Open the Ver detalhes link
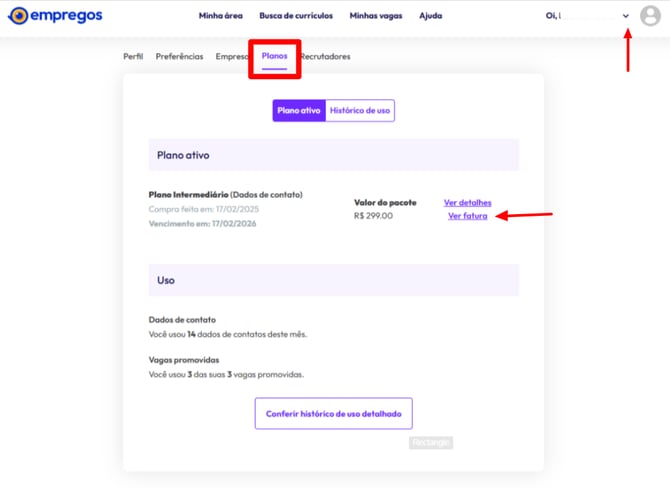This screenshot has width=670, height=488. [x=467, y=203]
